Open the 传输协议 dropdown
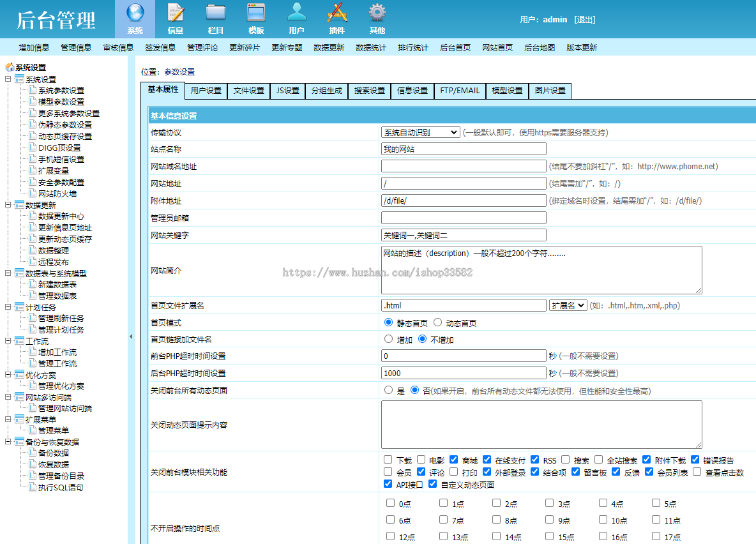Viewport: 756px width, 544px height. (x=420, y=132)
